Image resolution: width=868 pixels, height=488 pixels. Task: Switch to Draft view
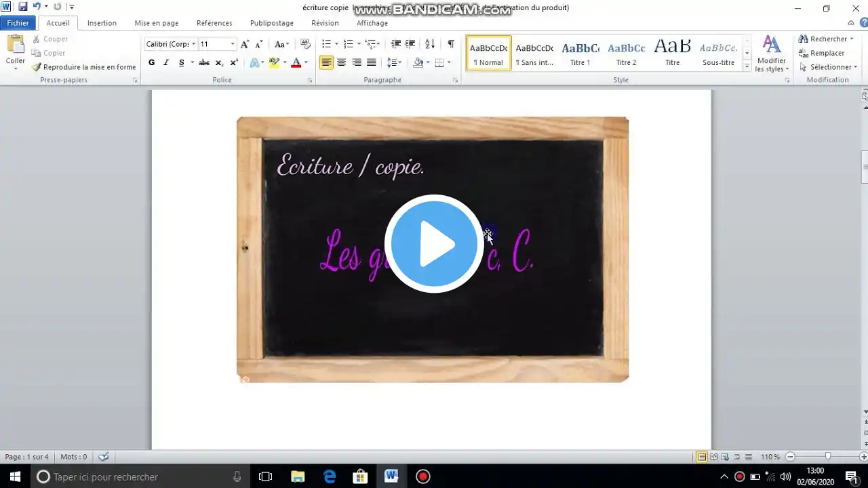tap(748, 457)
